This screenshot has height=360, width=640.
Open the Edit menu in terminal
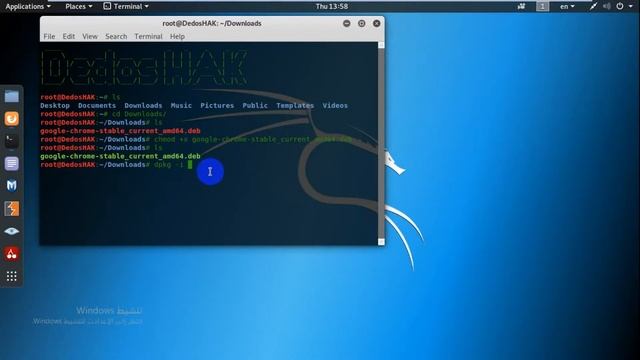point(69,36)
